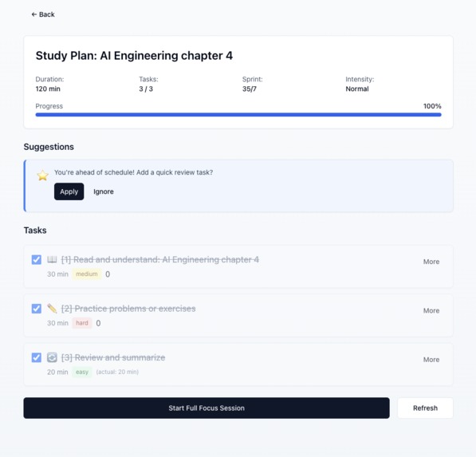The width and height of the screenshot is (476, 457).
Task: Click the blue progress bar
Action: (x=238, y=115)
